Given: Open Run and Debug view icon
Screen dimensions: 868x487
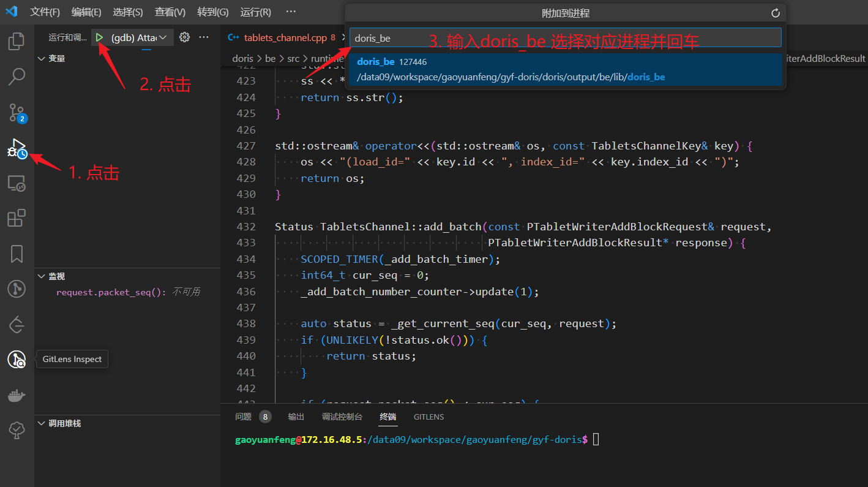Looking at the screenshot, I should click(17, 148).
